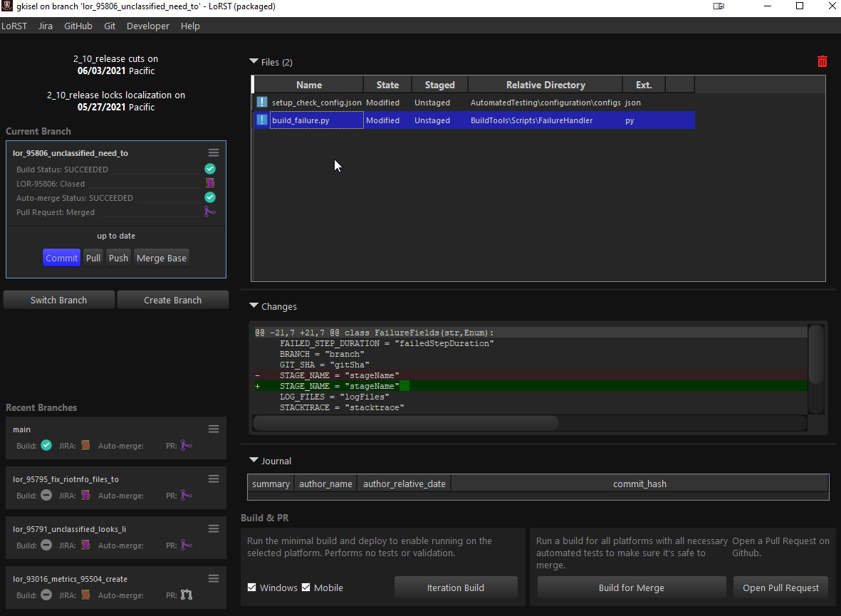Click the Changes panel horizontal scrollbar
Viewport: 841px width, 616px height.
[406, 423]
